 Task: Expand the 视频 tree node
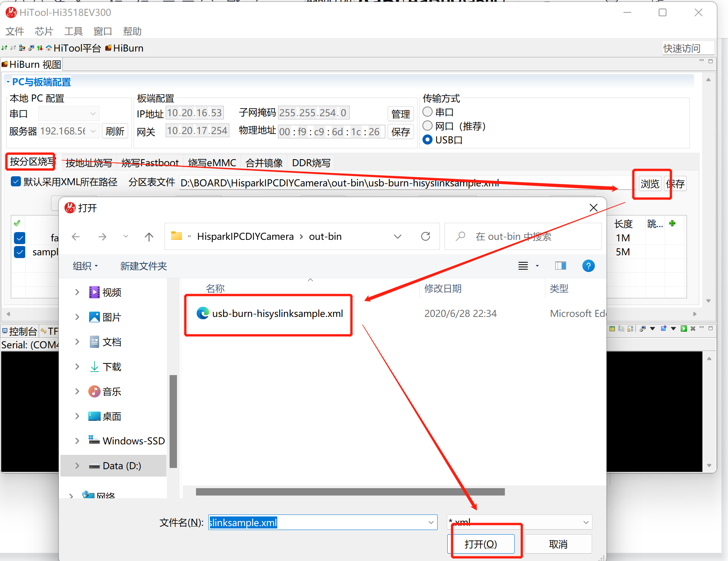[77, 292]
